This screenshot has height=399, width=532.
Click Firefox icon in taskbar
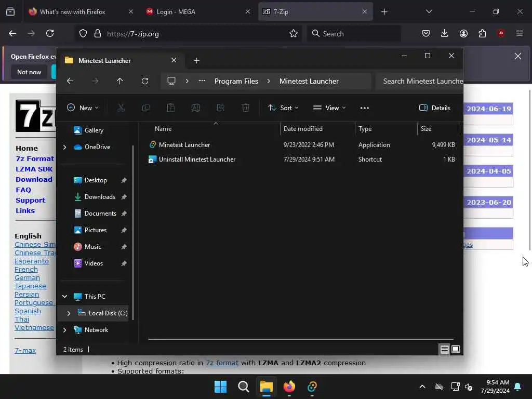coord(289,387)
